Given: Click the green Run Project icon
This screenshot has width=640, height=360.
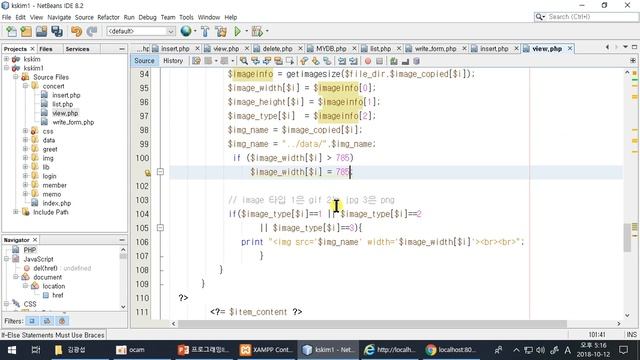Looking at the screenshot, I should (238, 31).
